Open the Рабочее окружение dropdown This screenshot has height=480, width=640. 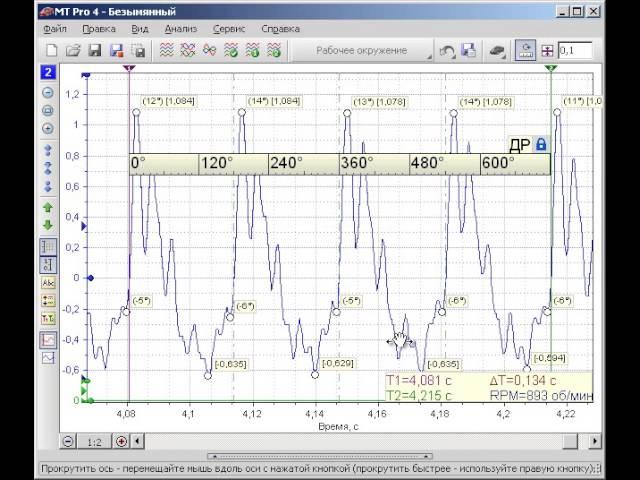pyautogui.click(x=362, y=51)
